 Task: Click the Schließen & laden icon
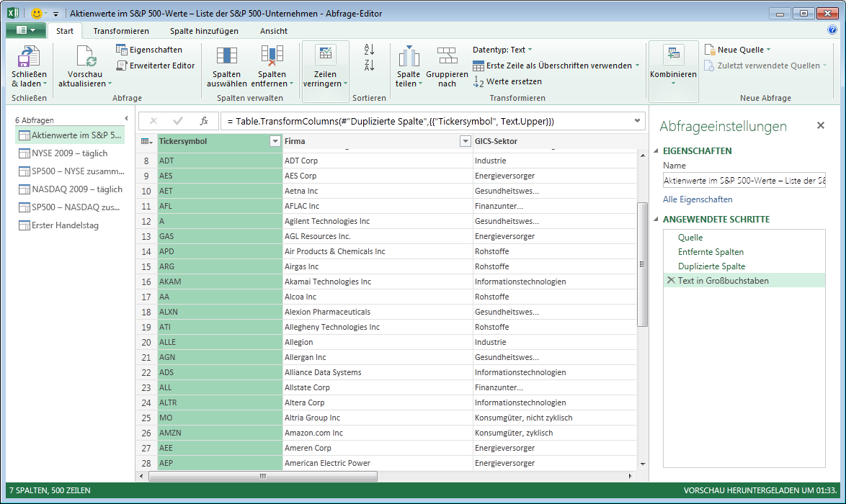(29, 57)
